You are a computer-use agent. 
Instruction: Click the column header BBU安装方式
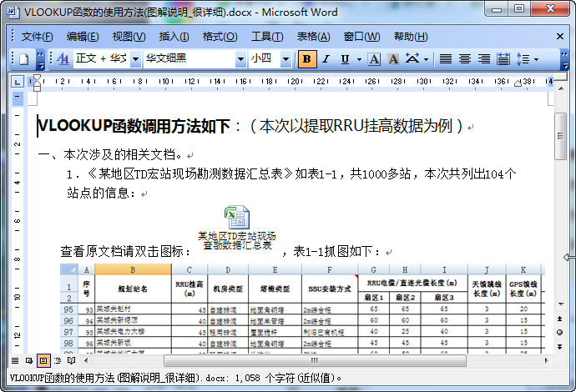(x=330, y=289)
